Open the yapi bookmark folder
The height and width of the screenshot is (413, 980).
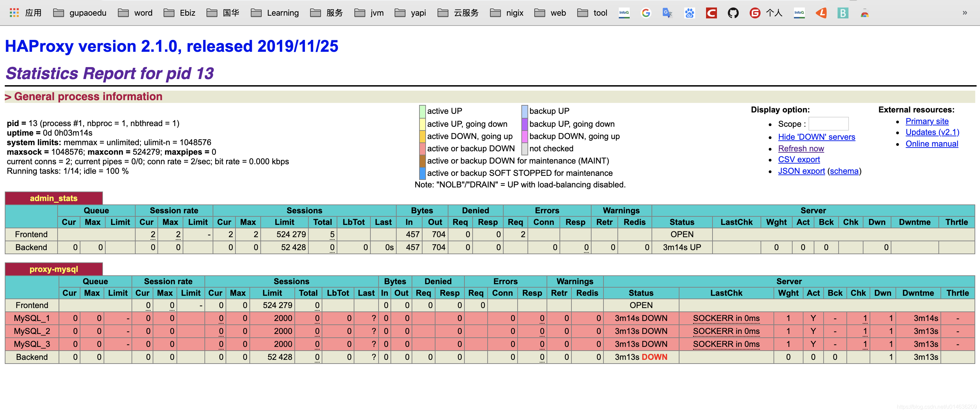pos(410,13)
